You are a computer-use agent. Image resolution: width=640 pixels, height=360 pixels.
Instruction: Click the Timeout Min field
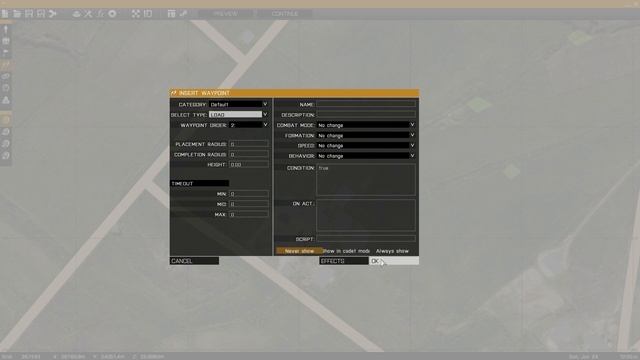[x=249, y=194]
